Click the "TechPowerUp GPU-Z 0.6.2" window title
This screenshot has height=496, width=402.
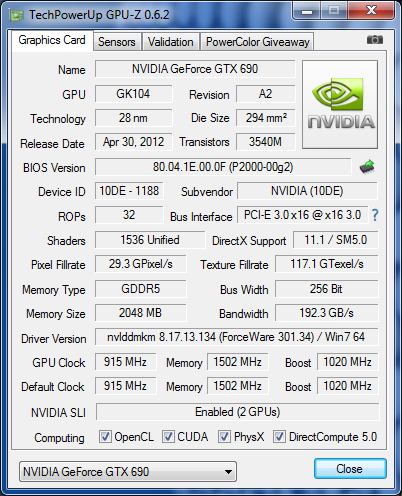99,15
